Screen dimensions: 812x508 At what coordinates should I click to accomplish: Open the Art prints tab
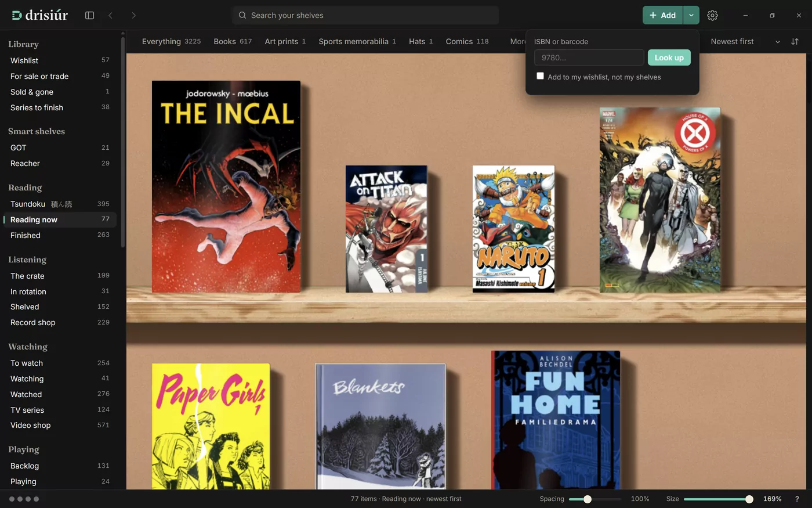(x=285, y=41)
